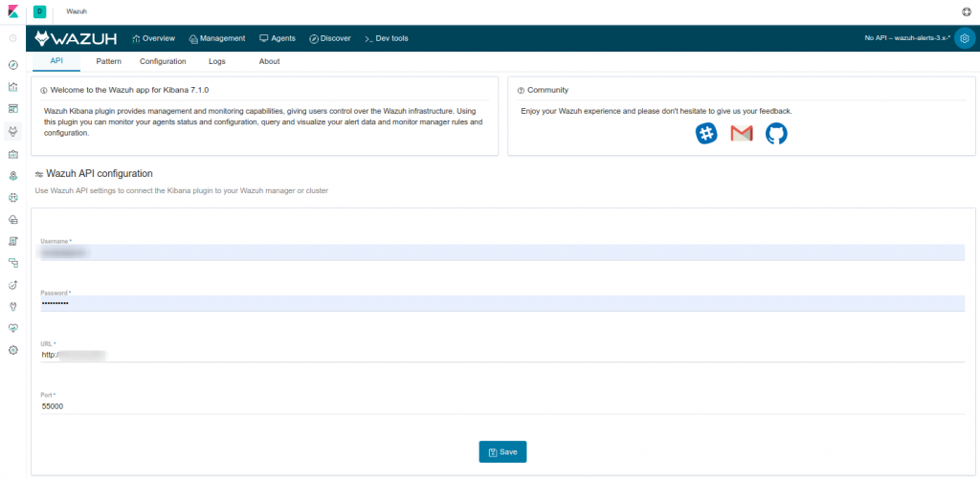The height and width of the screenshot is (479, 980).
Task: Click the WAZUH logo in header
Action: [x=76, y=38]
